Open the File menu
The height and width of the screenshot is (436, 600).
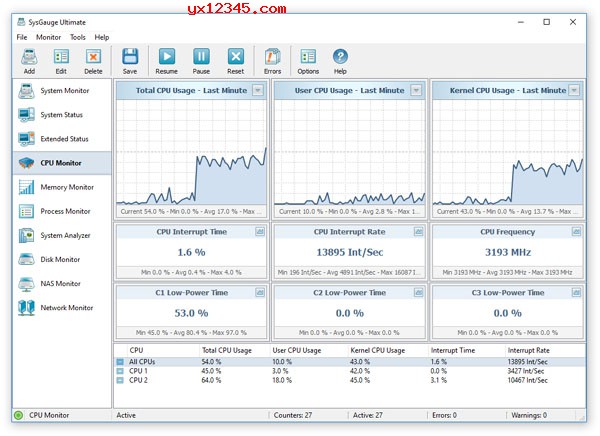point(22,37)
